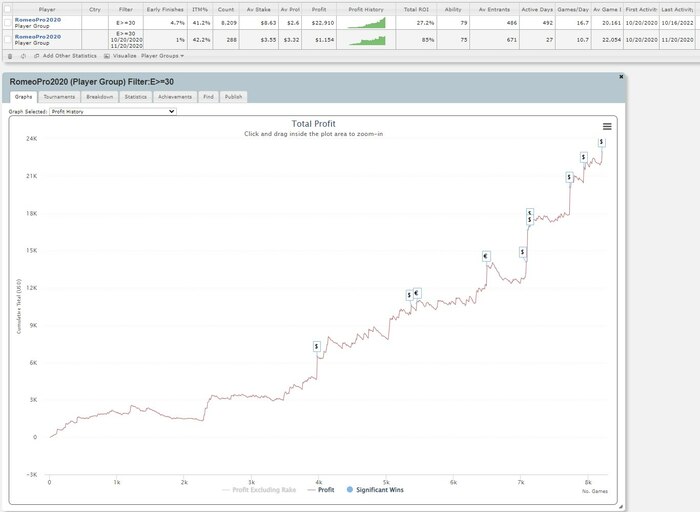Sort by the Av Stake column header
Viewport: 700px width, 512px height.
tap(258, 9)
